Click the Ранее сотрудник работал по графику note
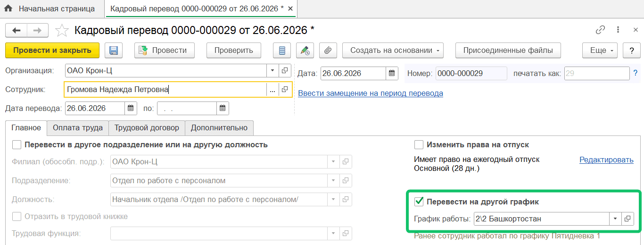Screen dimensions: 644x245 click(507, 235)
